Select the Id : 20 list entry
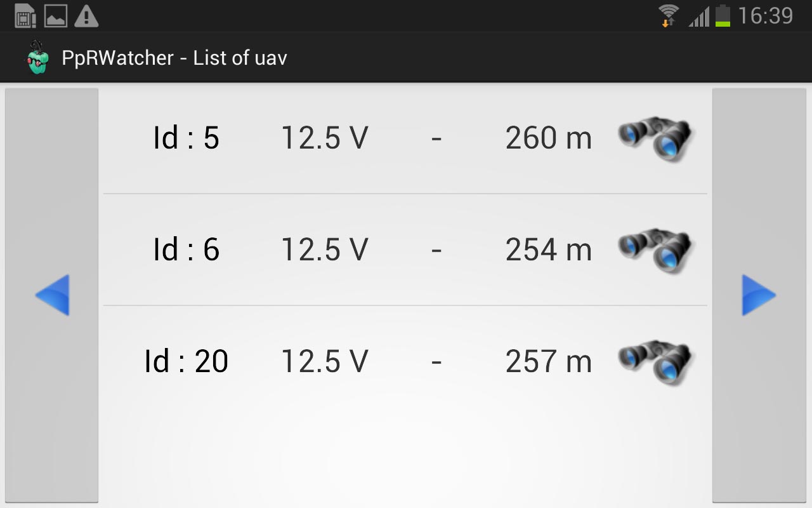 (405, 361)
